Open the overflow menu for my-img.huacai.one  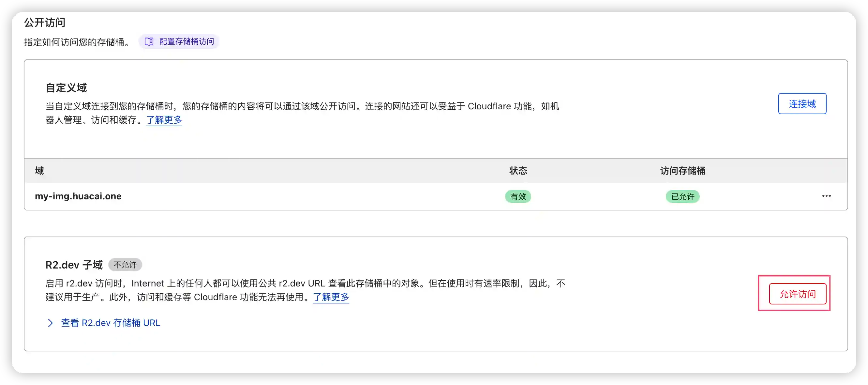click(x=826, y=196)
